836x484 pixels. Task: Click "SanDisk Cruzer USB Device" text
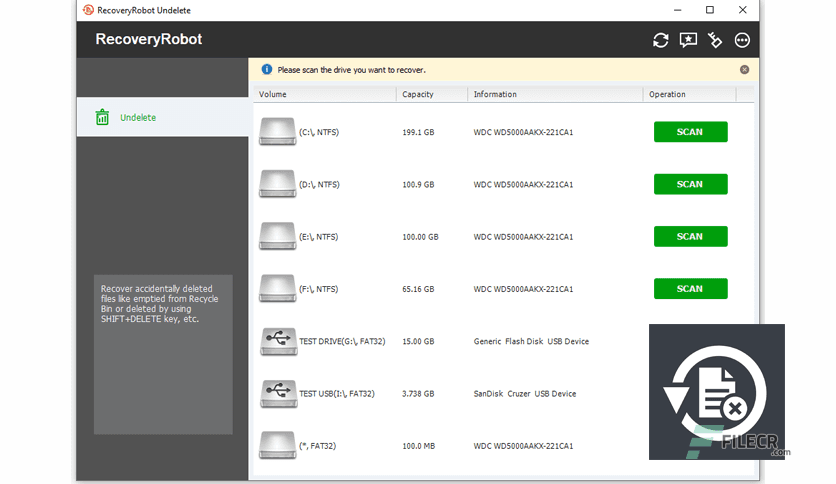[525, 393]
